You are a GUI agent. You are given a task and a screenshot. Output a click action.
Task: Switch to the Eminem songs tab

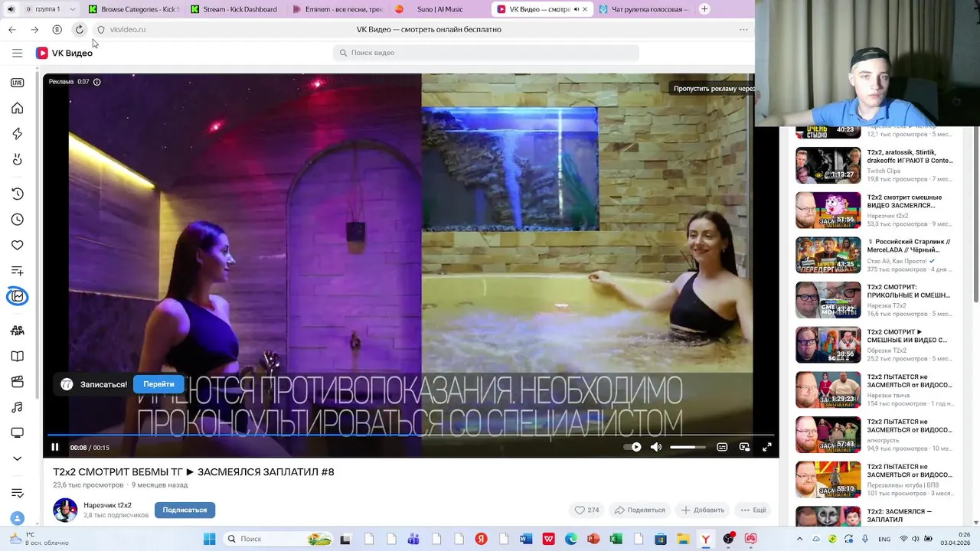[x=337, y=9]
